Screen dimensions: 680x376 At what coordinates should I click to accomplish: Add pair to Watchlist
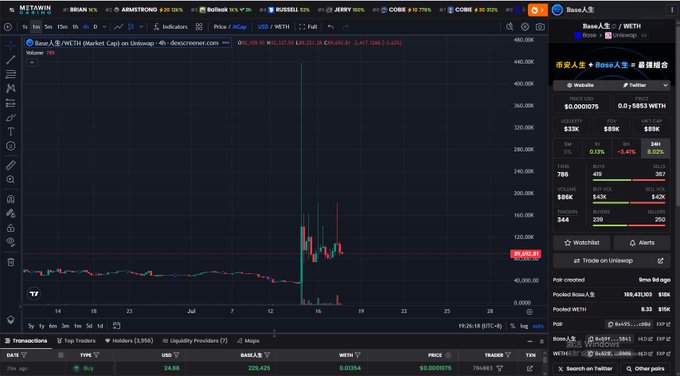(582, 243)
